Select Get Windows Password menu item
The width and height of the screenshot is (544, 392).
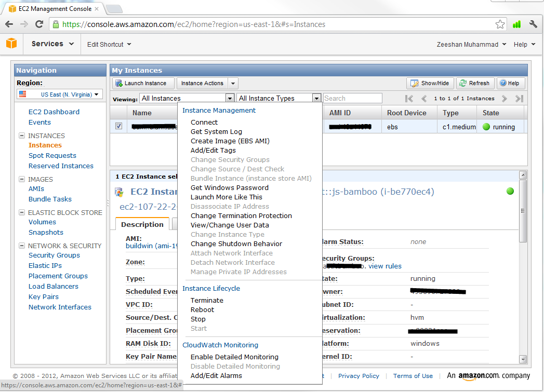click(x=229, y=187)
